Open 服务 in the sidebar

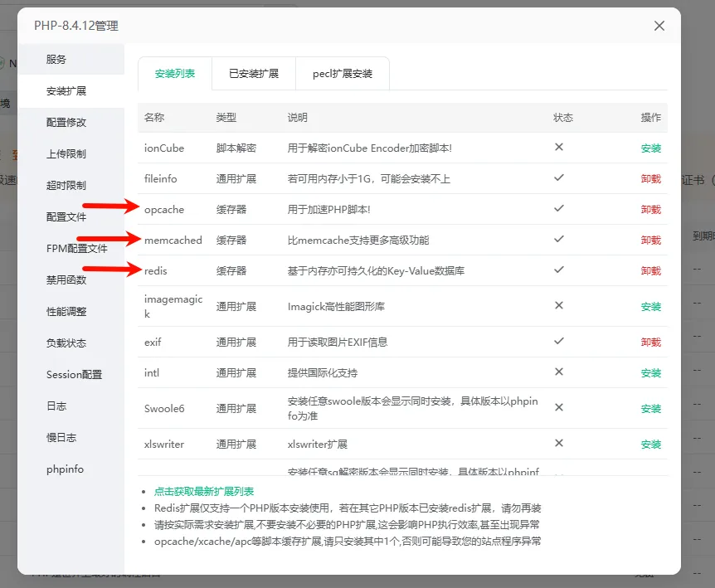[56, 60]
